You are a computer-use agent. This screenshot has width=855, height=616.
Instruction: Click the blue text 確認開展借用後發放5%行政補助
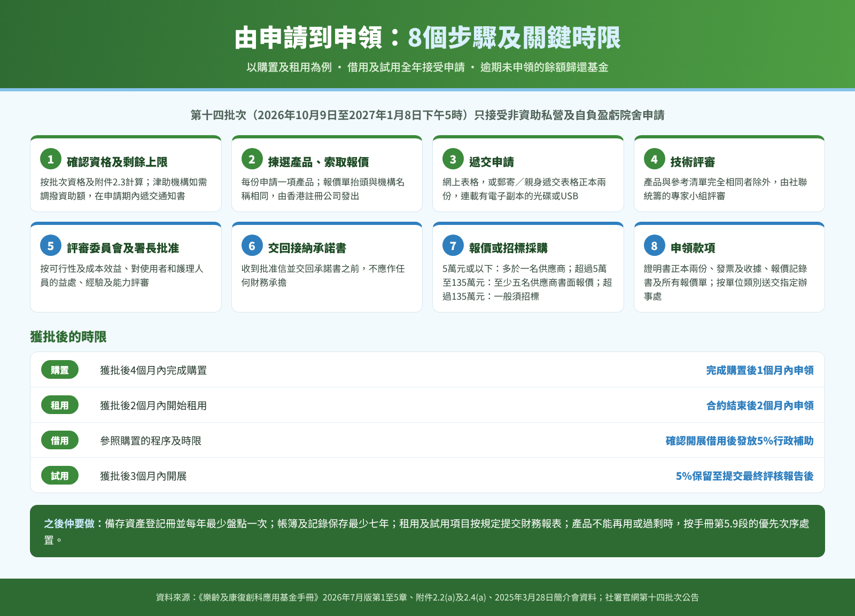point(740,441)
